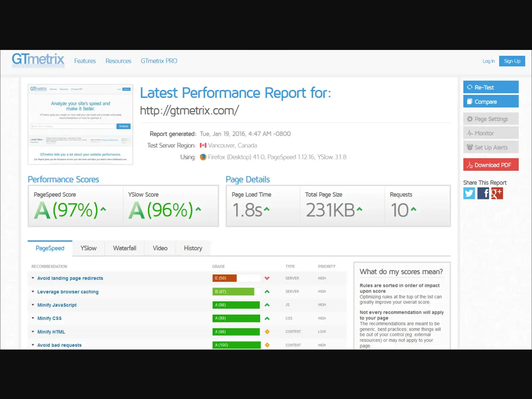Click orange diamond icon beside Minify HTML
This screenshot has height=399, width=532.
coord(267,332)
